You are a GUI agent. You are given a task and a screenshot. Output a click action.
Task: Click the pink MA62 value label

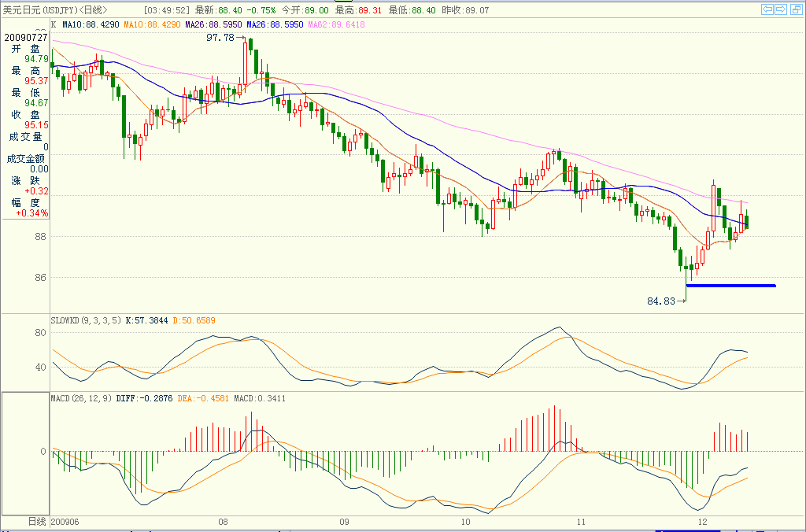pyautogui.click(x=336, y=25)
